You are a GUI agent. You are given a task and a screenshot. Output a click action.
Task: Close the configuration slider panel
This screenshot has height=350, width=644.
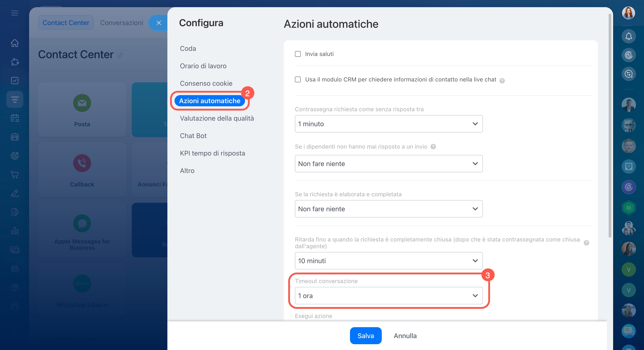coord(158,23)
